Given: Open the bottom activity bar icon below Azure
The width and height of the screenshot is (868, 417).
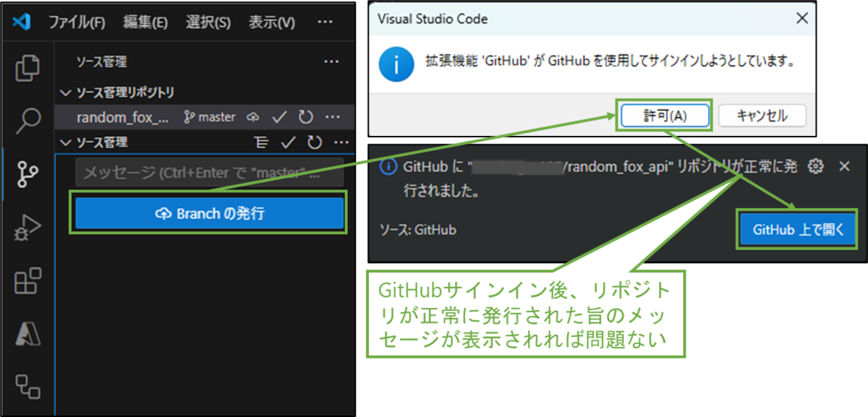Looking at the screenshot, I should click(28, 387).
